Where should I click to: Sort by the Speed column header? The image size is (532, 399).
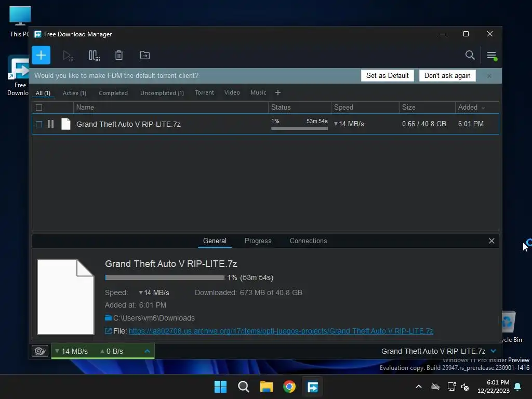[365, 108]
